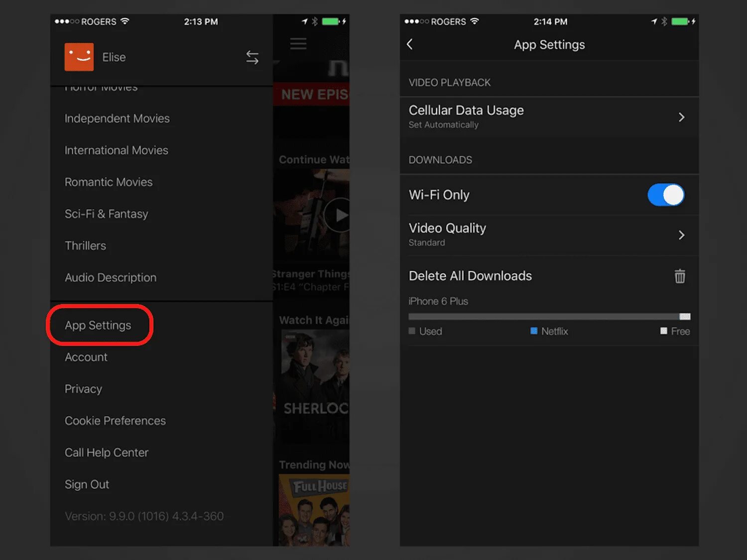Open International Movies category
Image resolution: width=747 pixels, height=560 pixels.
117,150
